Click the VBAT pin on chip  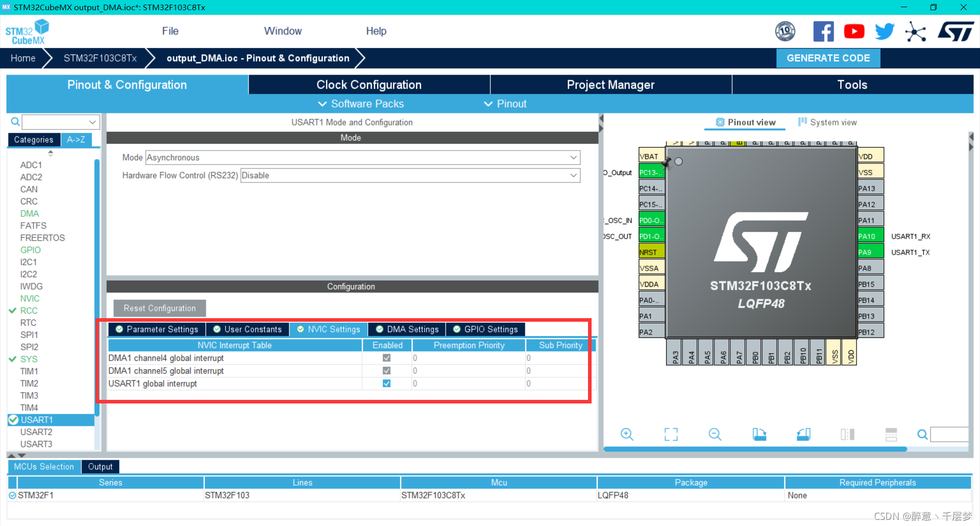651,156
